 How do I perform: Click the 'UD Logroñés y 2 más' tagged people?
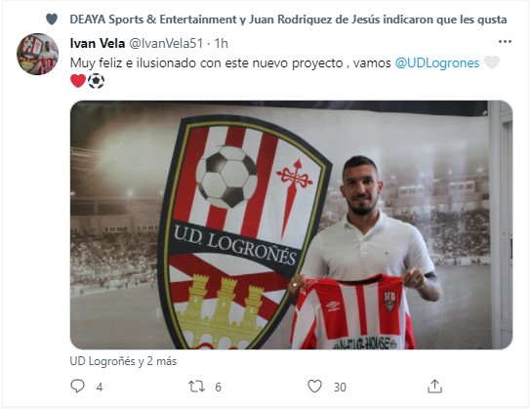coord(123,361)
